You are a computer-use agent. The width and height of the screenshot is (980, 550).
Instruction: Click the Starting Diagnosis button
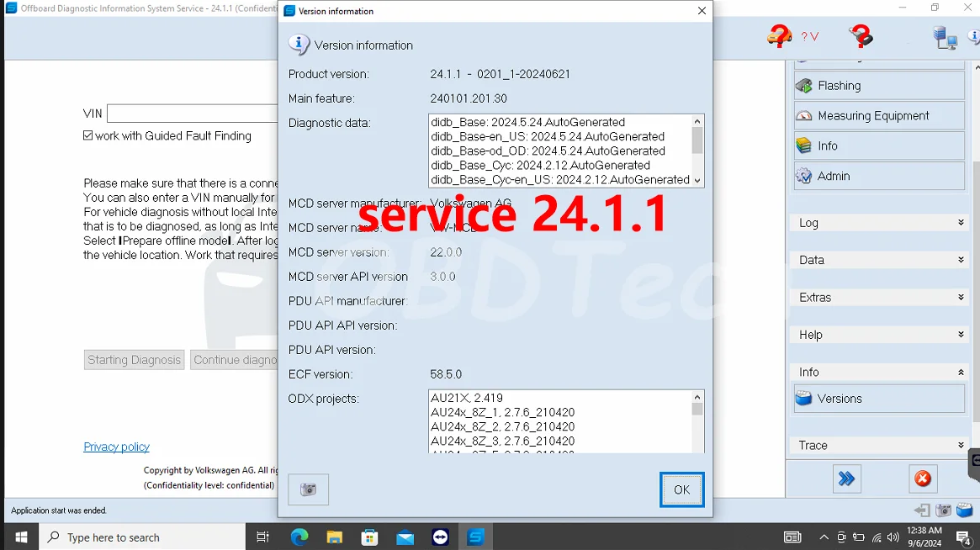point(134,360)
